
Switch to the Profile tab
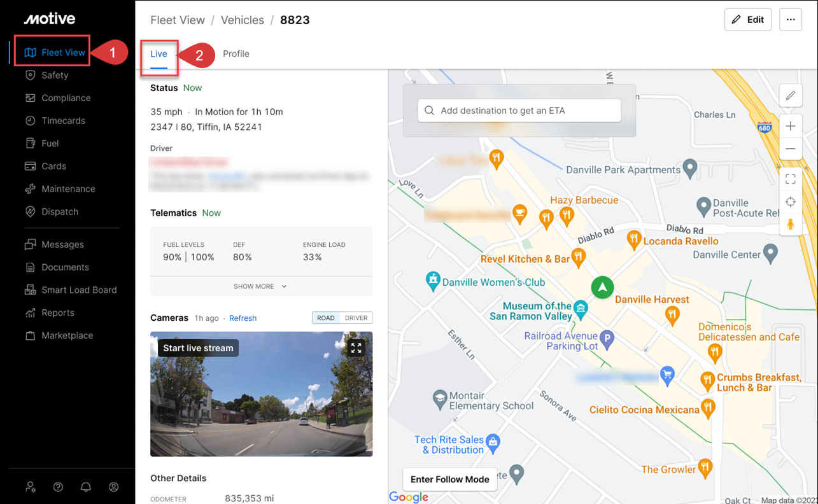(x=236, y=54)
